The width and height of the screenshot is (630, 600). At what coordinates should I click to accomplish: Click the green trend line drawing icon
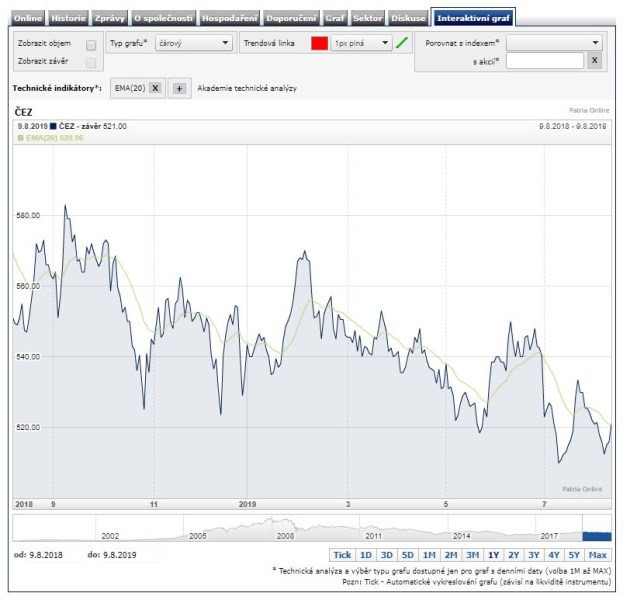402,44
